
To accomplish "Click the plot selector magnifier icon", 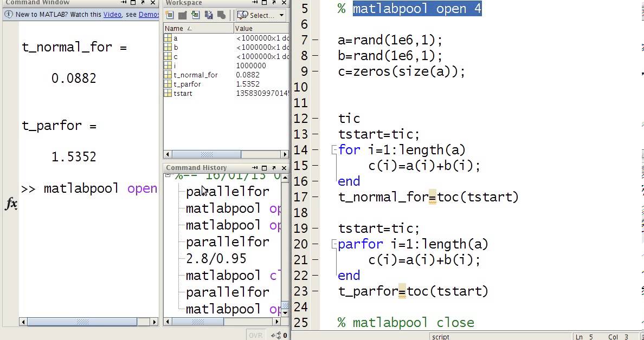I will tap(243, 15).
